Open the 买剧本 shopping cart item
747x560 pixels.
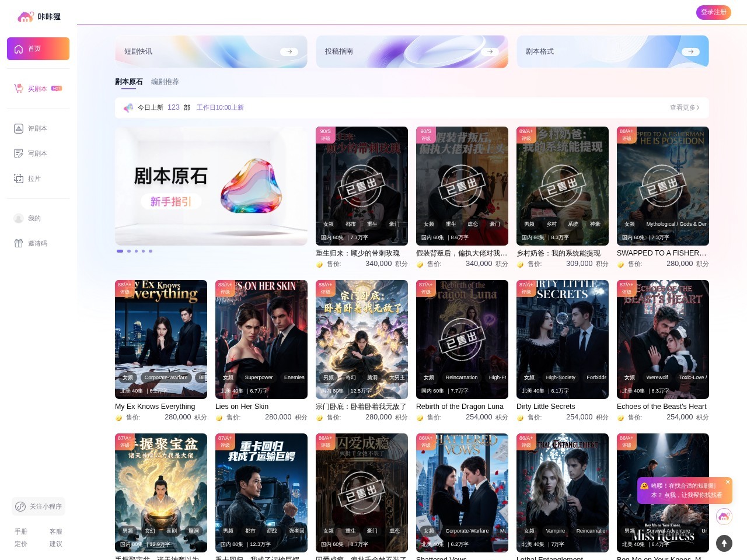pos(38,89)
